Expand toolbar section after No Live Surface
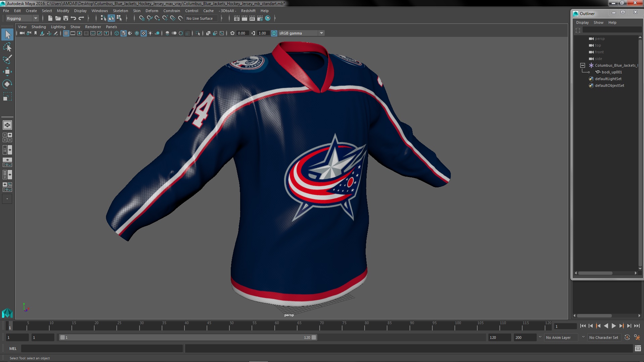The height and width of the screenshot is (362, 644). click(222, 18)
